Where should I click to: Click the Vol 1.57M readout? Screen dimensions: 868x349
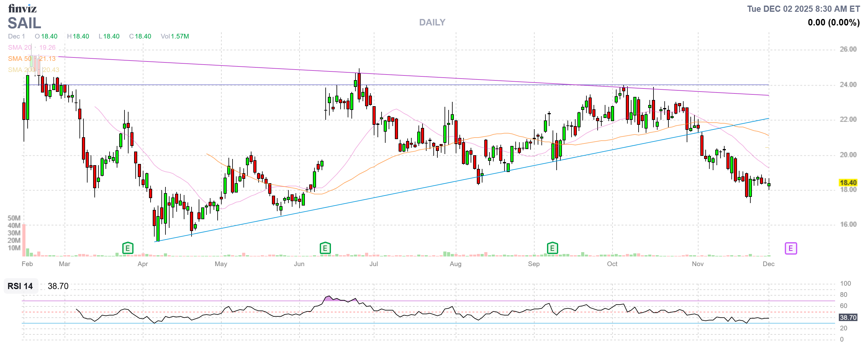(x=174, y=36)
